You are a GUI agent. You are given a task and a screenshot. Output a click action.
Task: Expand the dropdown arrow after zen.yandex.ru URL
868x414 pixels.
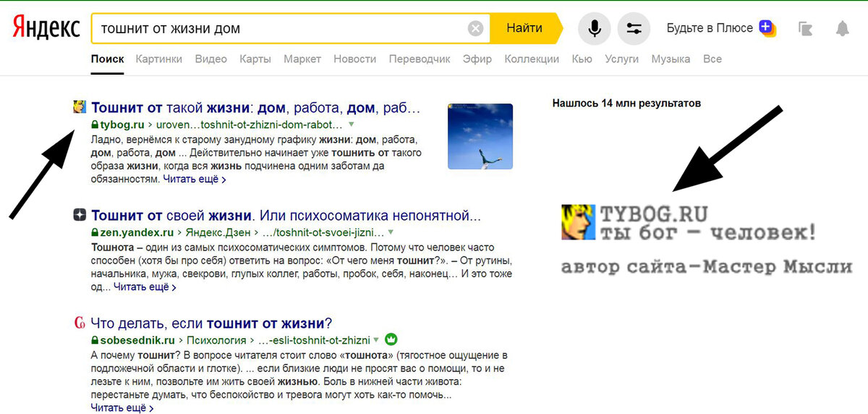[391, 232]
